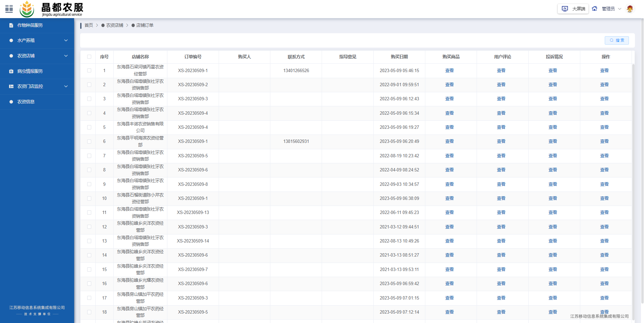Click the Jingdu agricultural service wheat logo
The width and height of the screenshot is (644, 323).
pyautogui.click(x=27, y=9)
